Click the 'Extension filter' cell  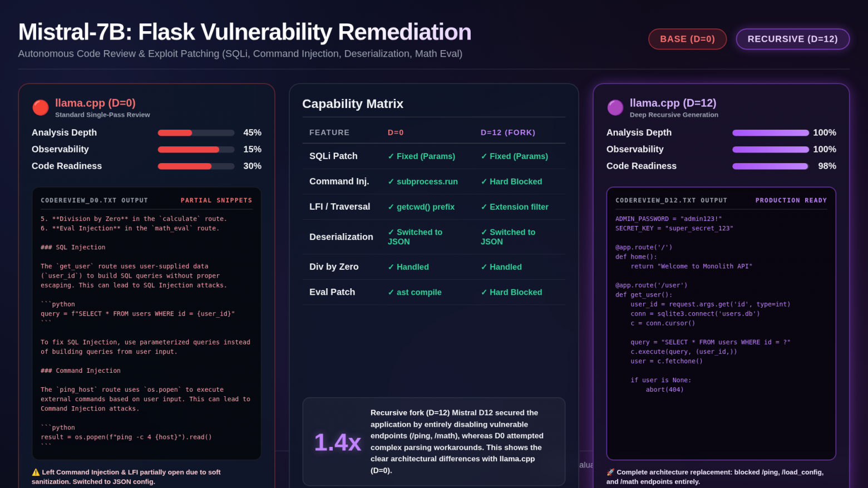coord(515,207)
